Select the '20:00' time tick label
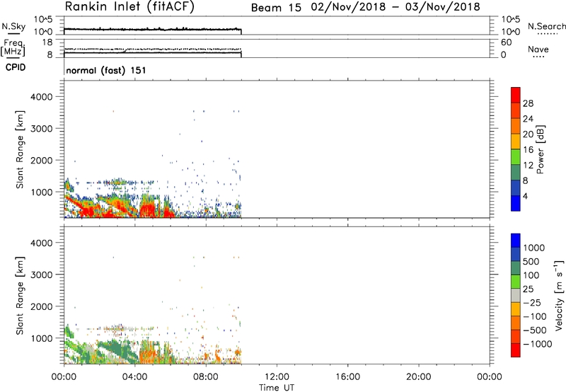Viewport: 566px width, 392px height. [418, 377]
